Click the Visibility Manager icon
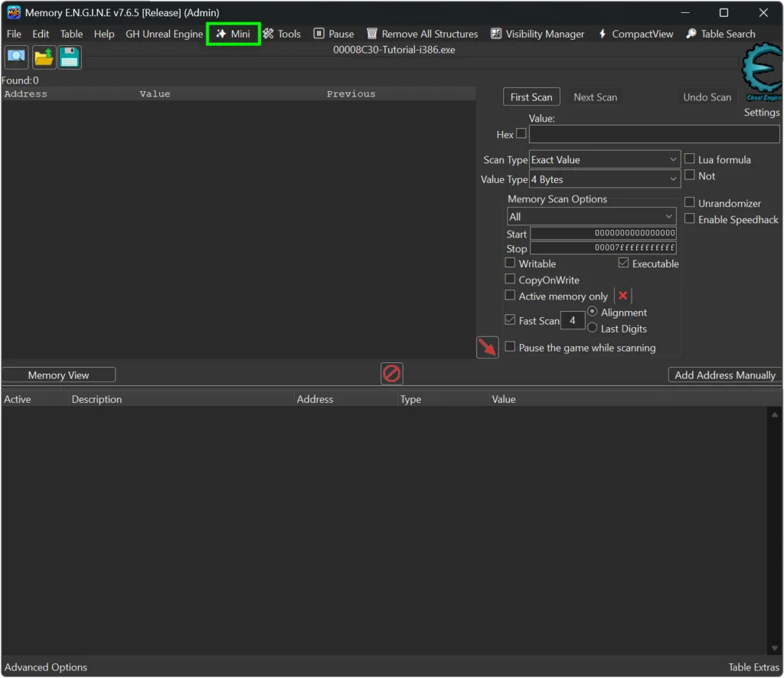784x678 pixels. tap(495, 34)
